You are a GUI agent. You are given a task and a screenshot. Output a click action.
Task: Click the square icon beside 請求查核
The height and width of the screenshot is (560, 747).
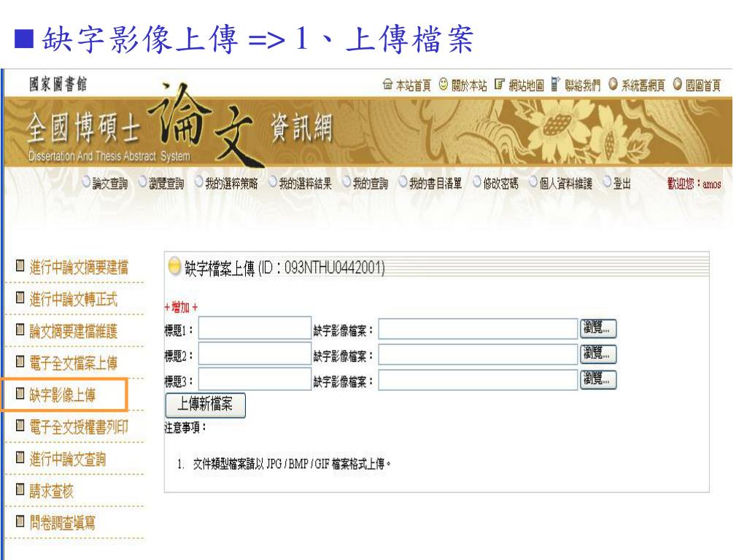[x=20, y=489]
